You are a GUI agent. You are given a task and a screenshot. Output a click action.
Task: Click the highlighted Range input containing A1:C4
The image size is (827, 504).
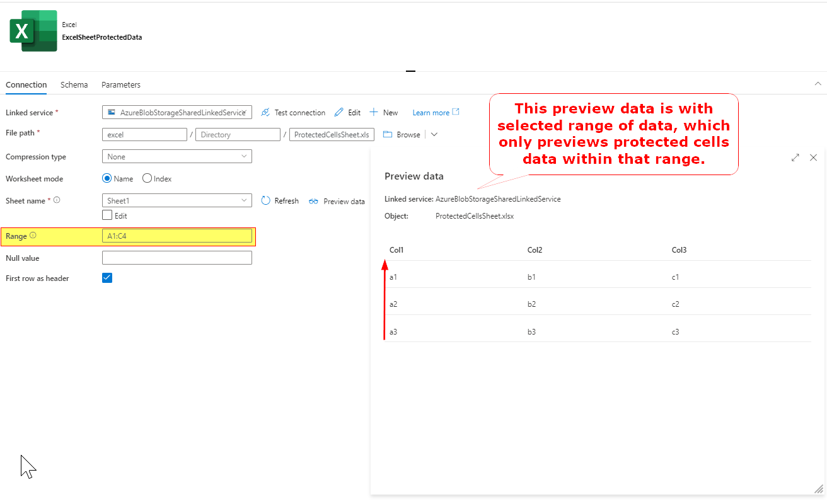tap(177, 236)
